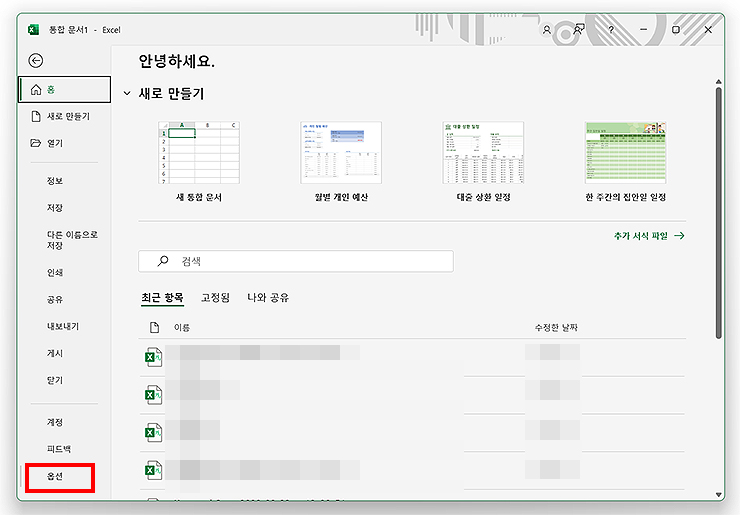This screenshot has width=740, height=515.
Task: Click the file type icon in list header
Action: [x=154, y=327]
